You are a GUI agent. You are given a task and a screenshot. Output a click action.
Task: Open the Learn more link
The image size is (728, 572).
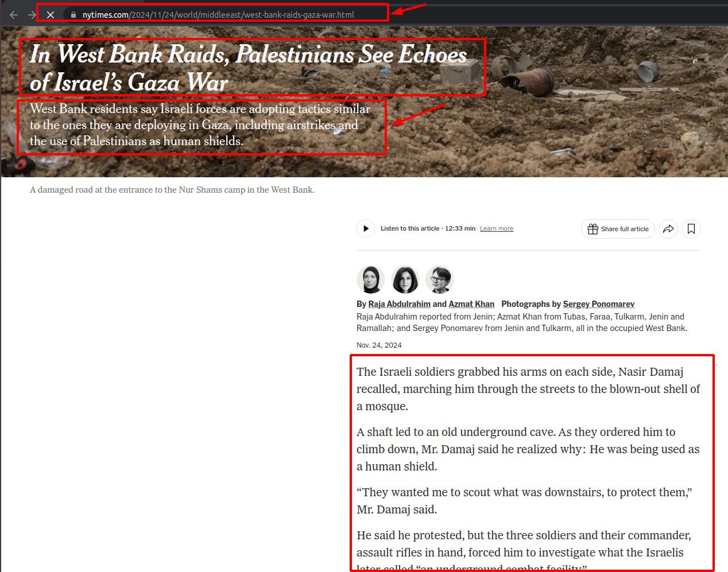click(x=496, y=228)
